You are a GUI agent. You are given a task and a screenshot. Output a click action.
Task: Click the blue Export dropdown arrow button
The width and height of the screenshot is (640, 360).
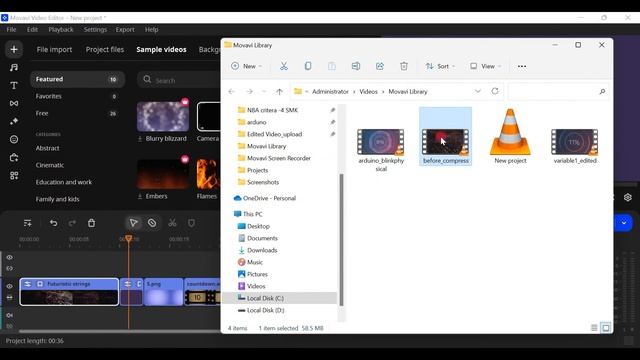click(x=624, y=223)
